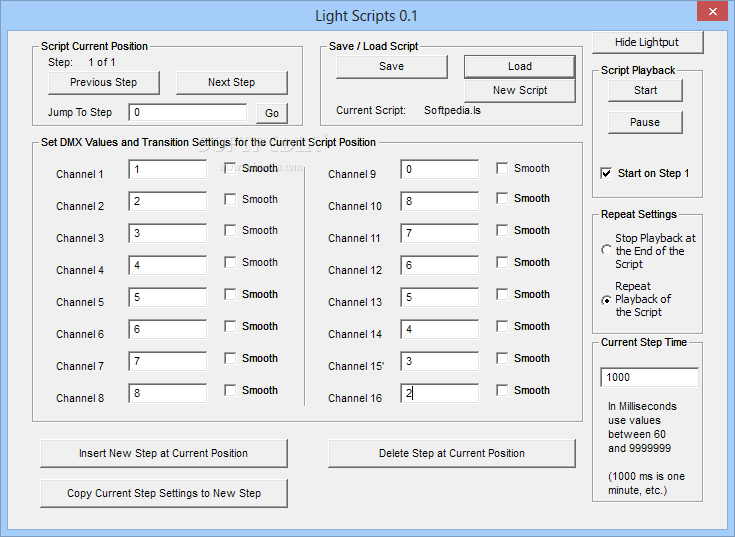
Task: Focus the Jump To Step input field
Action: coord(188,112)
